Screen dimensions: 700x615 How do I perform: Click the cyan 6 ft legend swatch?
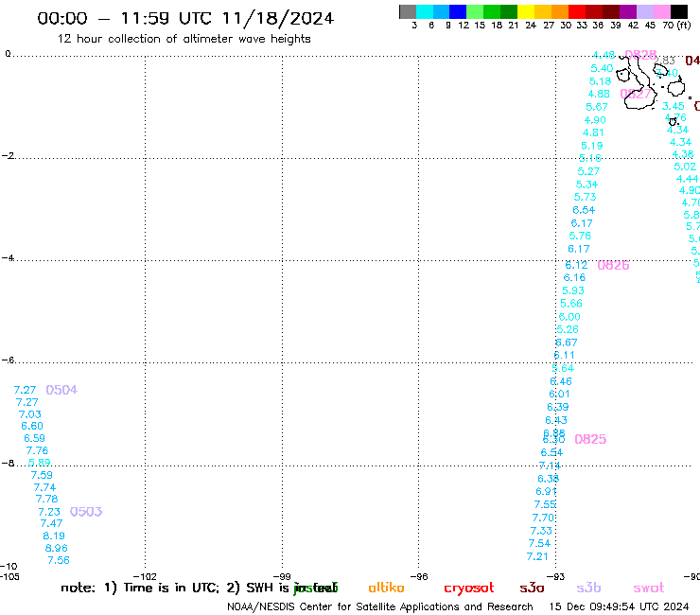pyautogui.click(x=425, y=11)
